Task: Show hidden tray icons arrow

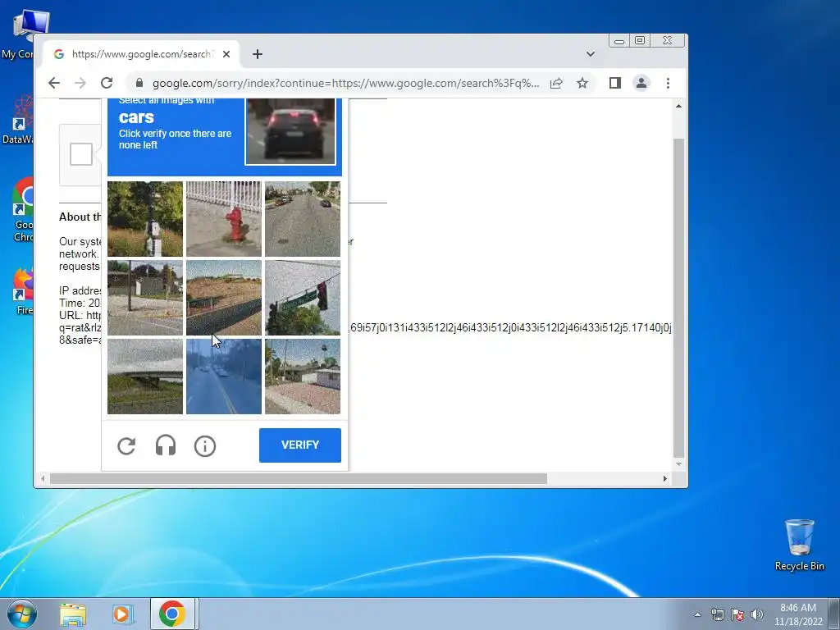Action: point(697,614)
